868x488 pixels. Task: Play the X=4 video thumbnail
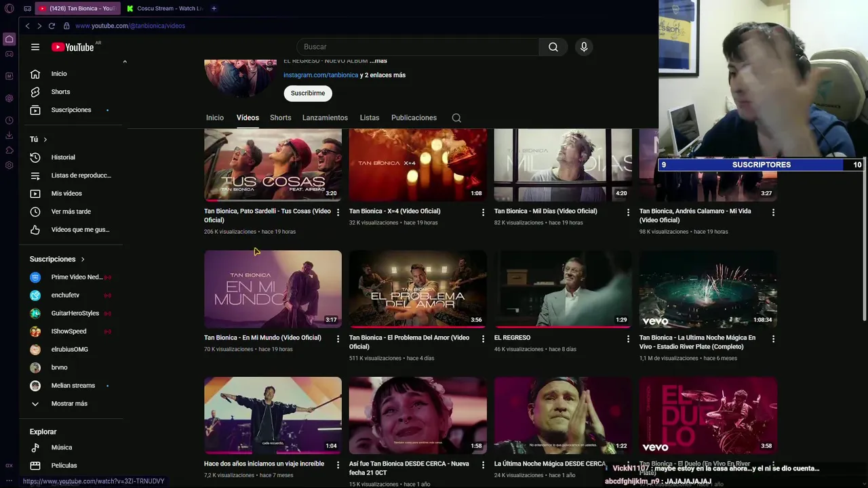tap(418, 165)
